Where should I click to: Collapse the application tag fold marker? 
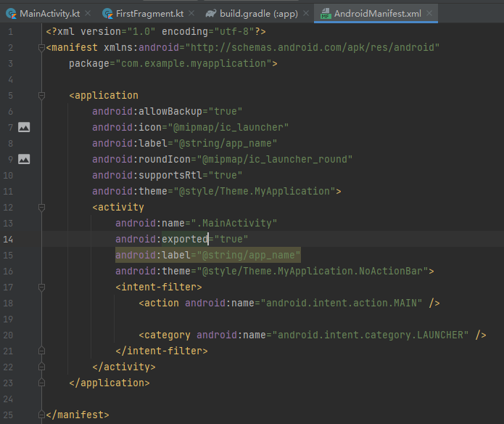41,96
